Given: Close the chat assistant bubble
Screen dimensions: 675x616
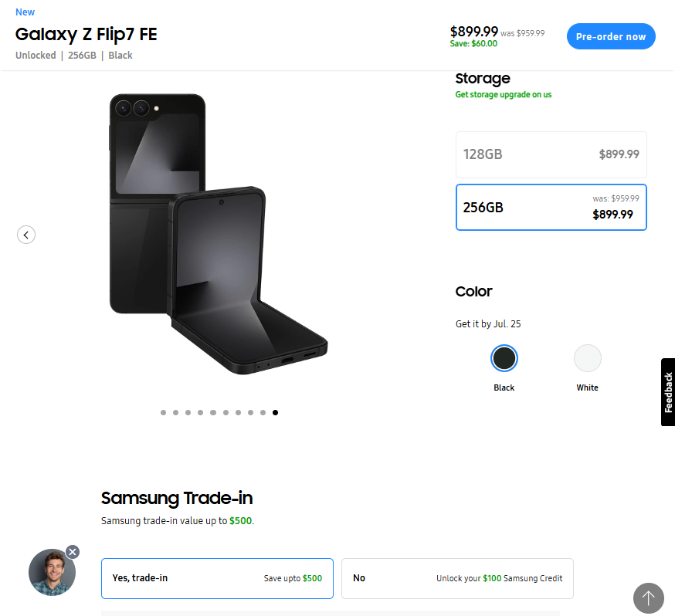Looking at the screenshot, I should pos(73,552).
